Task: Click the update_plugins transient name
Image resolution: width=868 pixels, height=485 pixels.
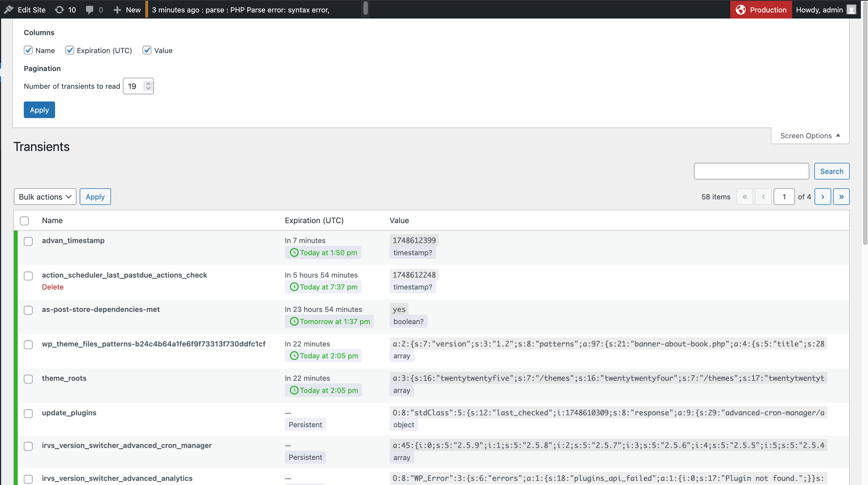Action: tap(69, 413)
